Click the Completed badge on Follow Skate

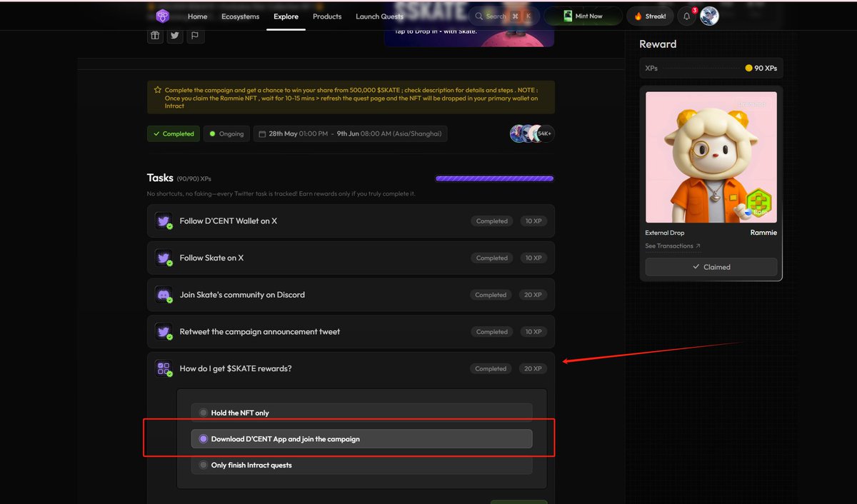[492, 258]
